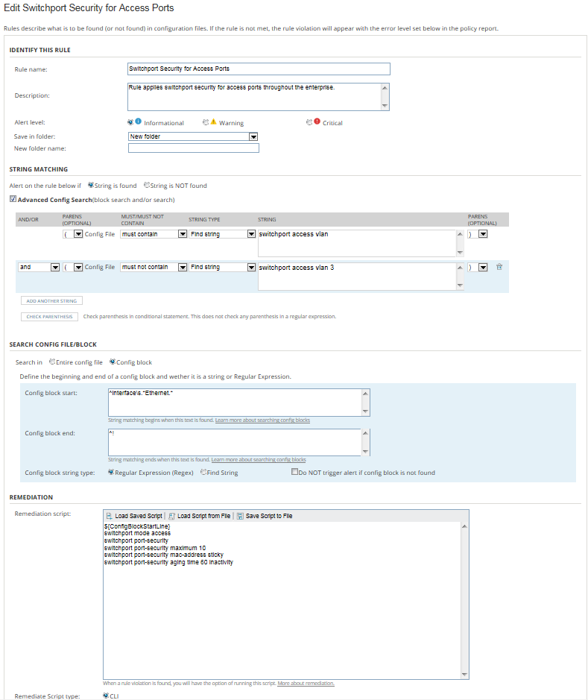
Task: Select 'Entire config file' search option
Action: pos(51,362)
